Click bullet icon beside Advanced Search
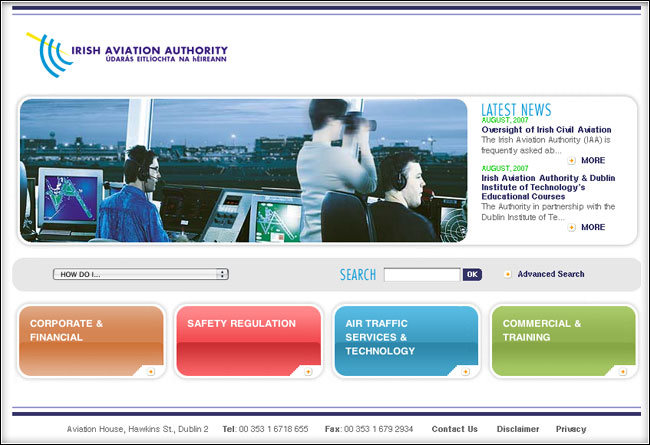The width and height of the screenshot is (650, 445). (x=507, y=274)
